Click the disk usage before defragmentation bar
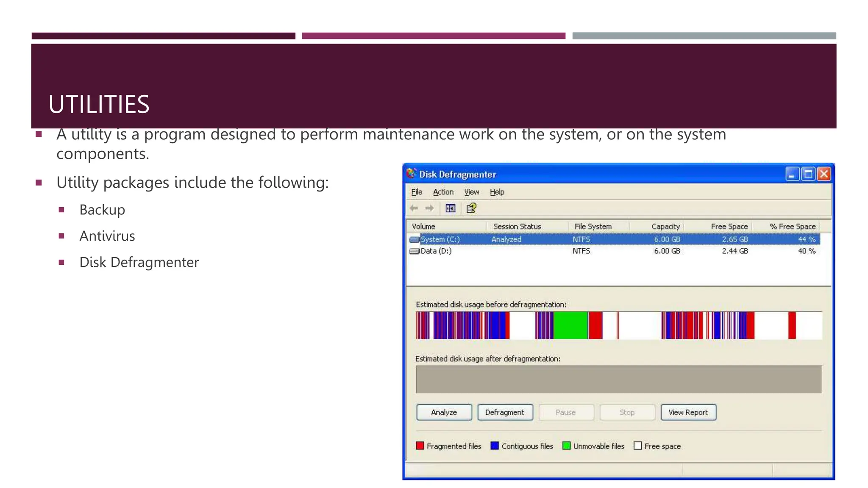This screenshot has height=488, width=868. [x=619, y=325]
